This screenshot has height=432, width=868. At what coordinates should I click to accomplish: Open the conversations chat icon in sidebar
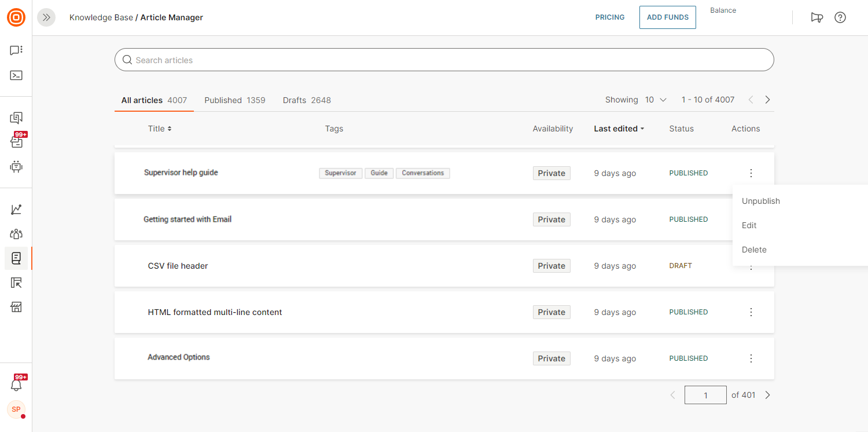pos(16,50)
